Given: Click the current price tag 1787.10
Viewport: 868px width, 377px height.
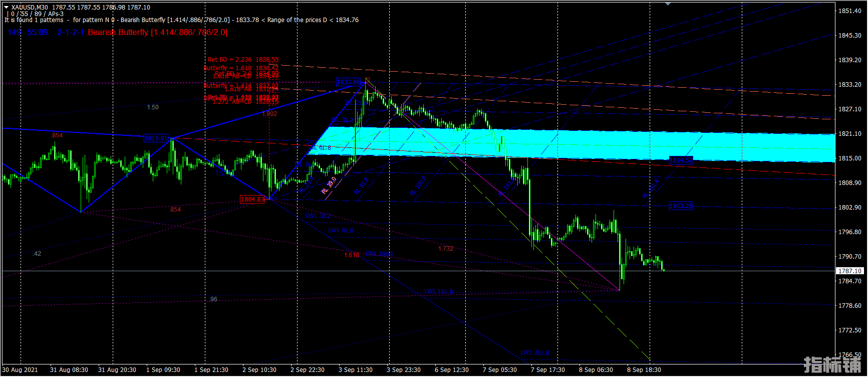Looking at the screenshot, I should tap(850, 271).
